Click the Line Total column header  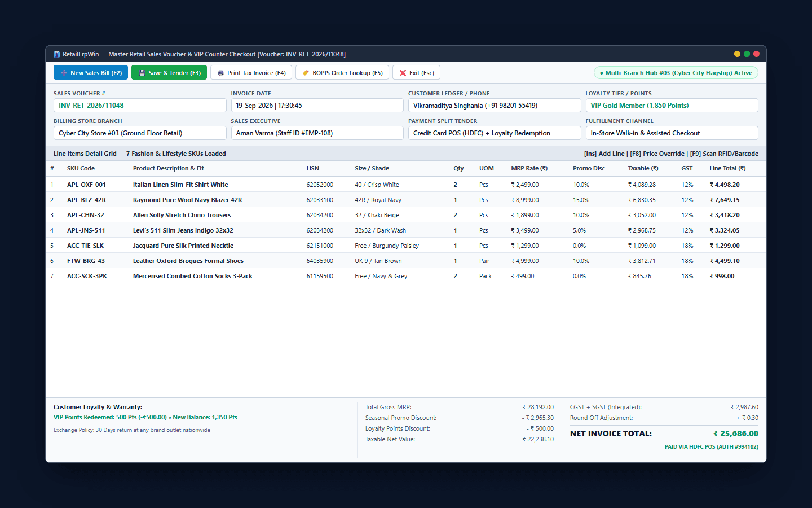727,168
